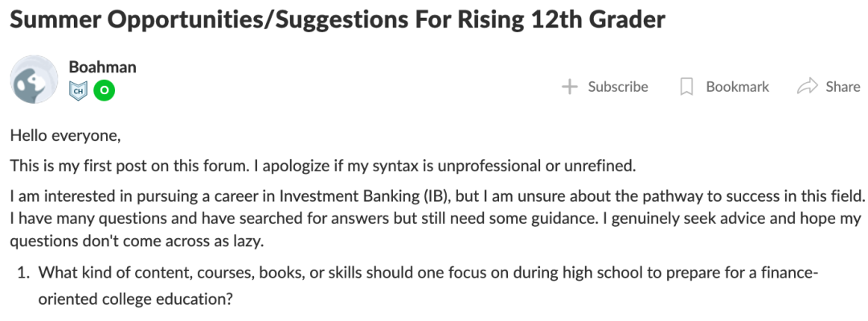Click the share arrow icon
The image size is (868, 321).
tap(807, 86)
